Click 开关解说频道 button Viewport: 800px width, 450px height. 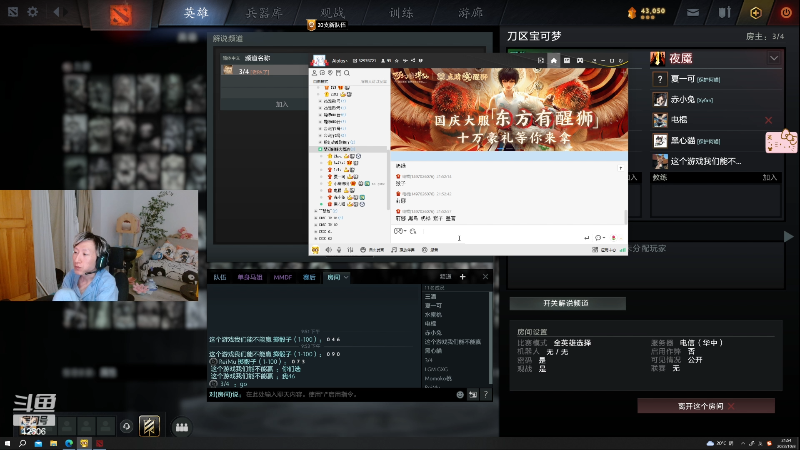(x=567, y=303)
